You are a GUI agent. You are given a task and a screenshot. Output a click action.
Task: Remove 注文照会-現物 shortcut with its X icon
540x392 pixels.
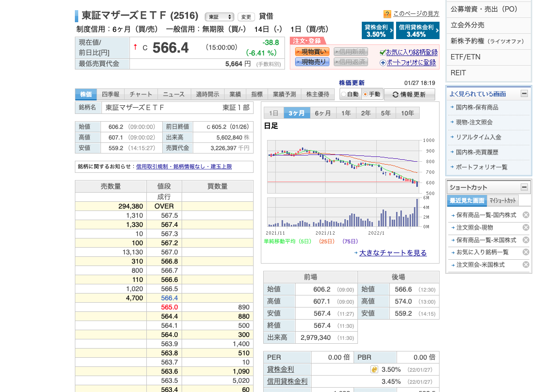[526, 227]
